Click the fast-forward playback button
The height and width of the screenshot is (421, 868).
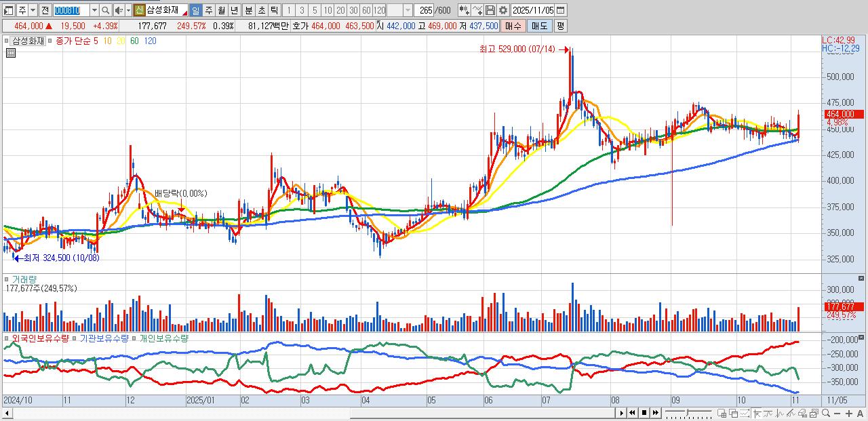(x=656, y=413)
